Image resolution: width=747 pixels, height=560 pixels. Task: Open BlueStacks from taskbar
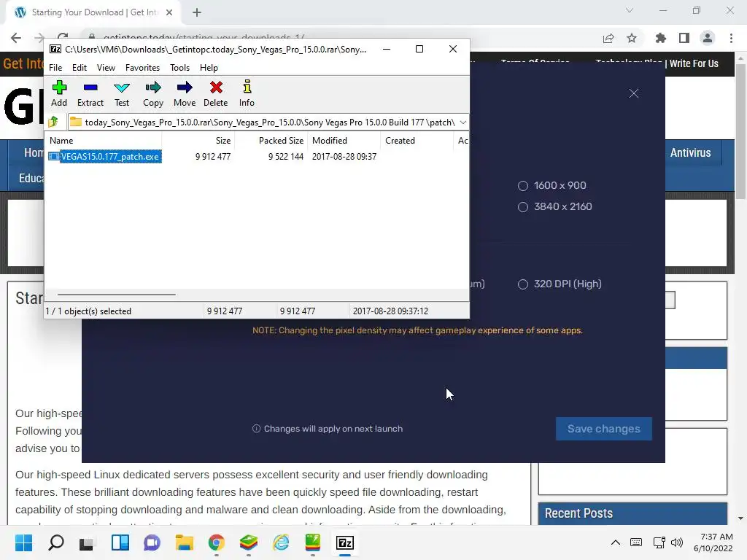pos(249,542)
